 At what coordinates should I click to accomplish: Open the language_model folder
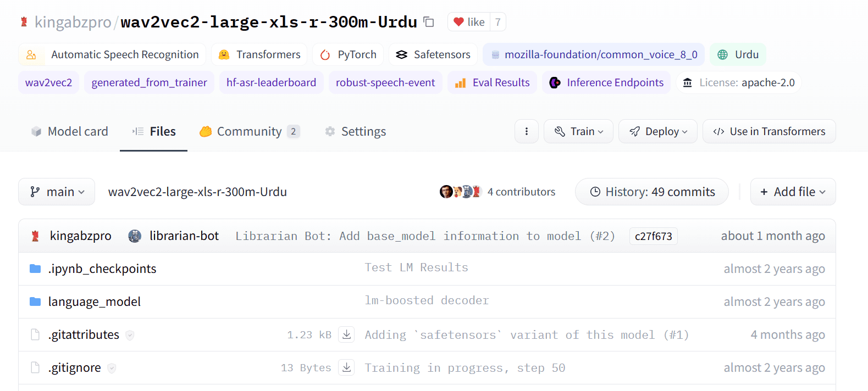coord(94,302)
